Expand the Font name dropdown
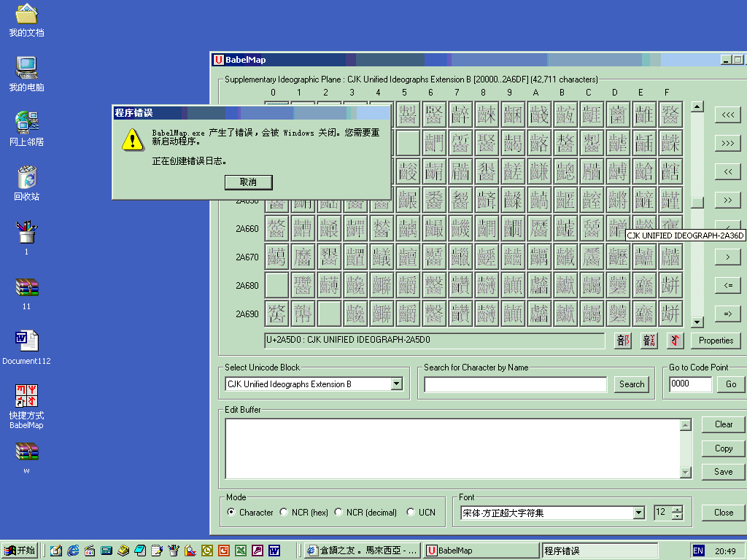The width and height of the screenshot is (747, 560). click(x=639, y=513)
